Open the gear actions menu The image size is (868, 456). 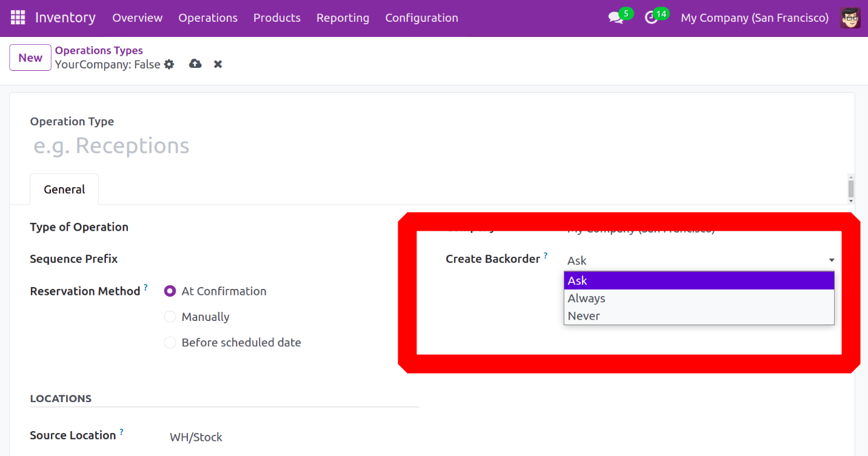pyautogui.click(x=169, y=64)
